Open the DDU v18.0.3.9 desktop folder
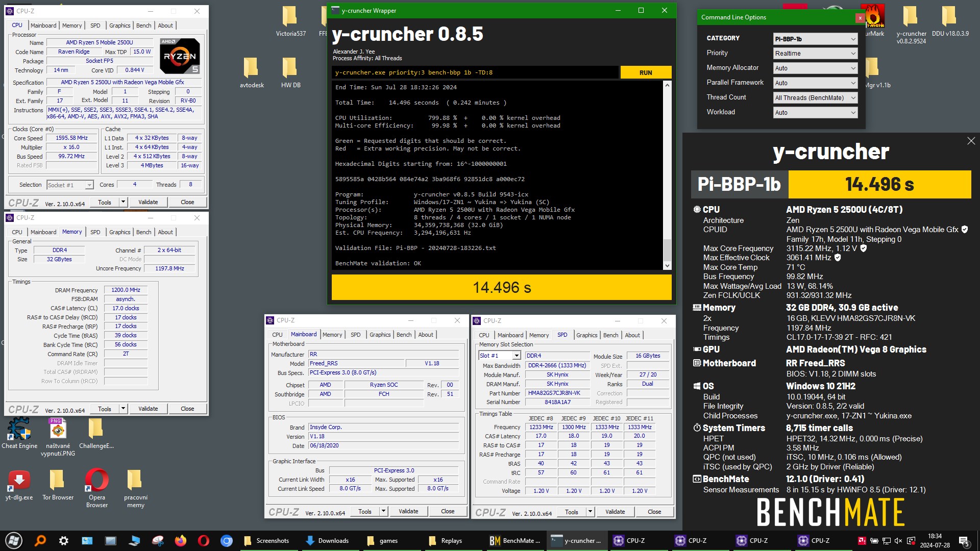The image size is (980, 551). click(950, 21)
